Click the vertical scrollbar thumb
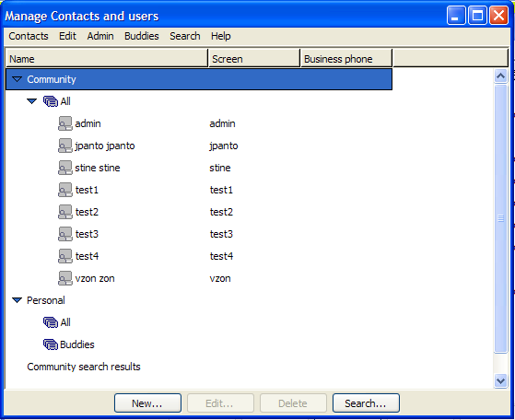This screenshot has width=515, height=420. click(x=500, y=218)
